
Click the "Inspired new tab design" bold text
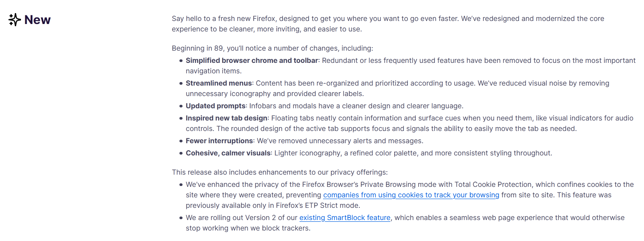tap(227, 118)
